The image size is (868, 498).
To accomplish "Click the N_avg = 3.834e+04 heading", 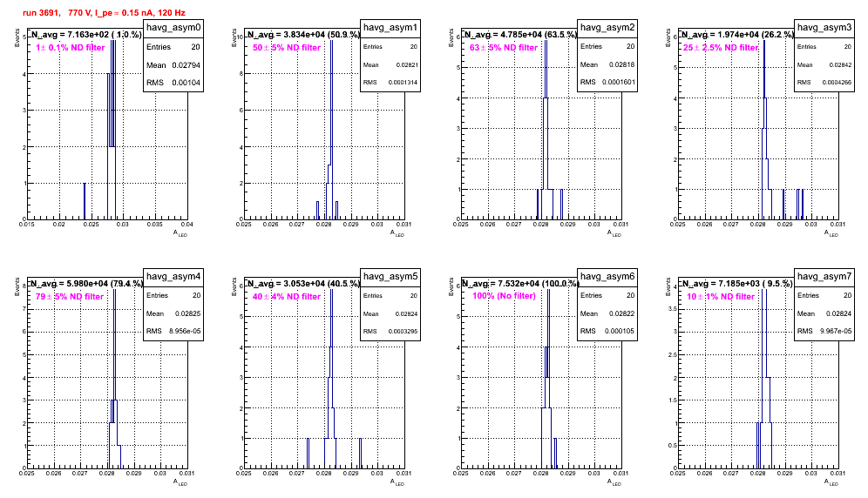I will coord(303,34).
